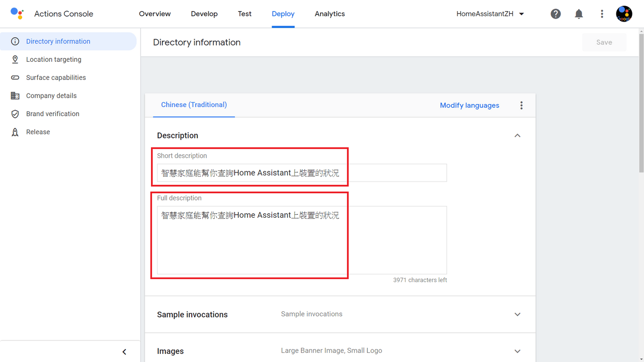Click the Surface capabilities icon
The image size is (644, 362).
[x=15, y=77]
